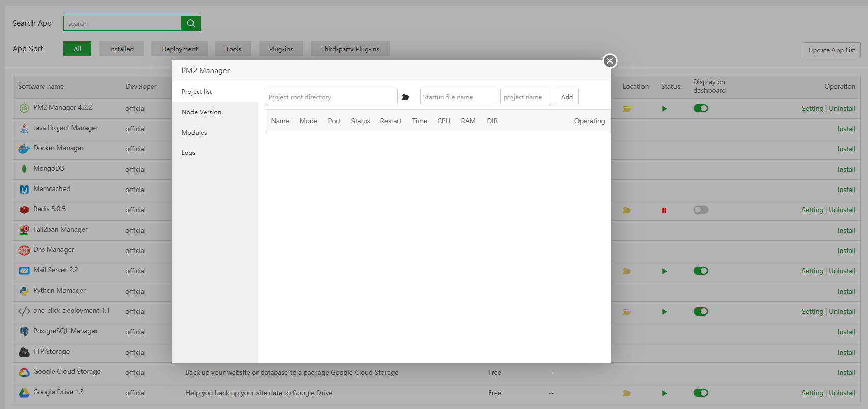
Task: Open PM2 Manager location folder icon
Action: pos(627,109)
